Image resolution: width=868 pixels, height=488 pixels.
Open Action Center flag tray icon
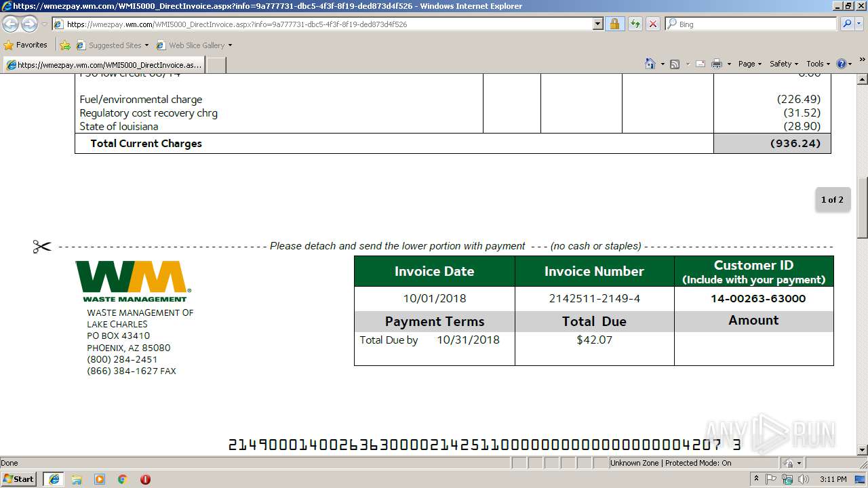pos(771,479)
